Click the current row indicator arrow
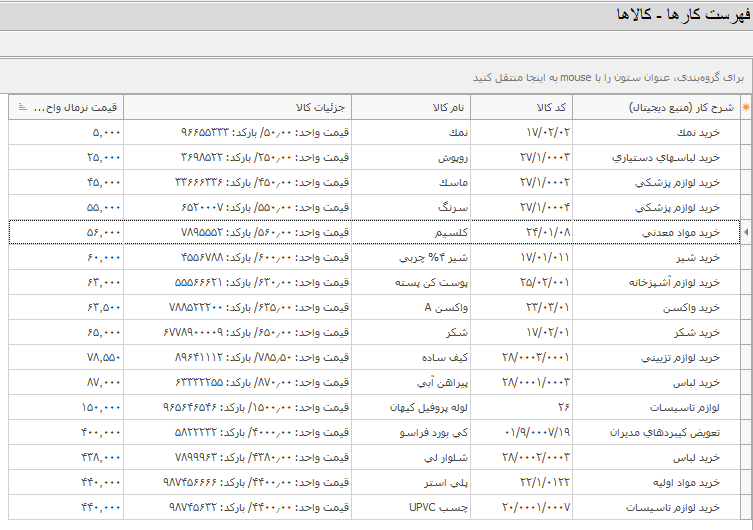753x530 pixels. [x=745, y=232]
